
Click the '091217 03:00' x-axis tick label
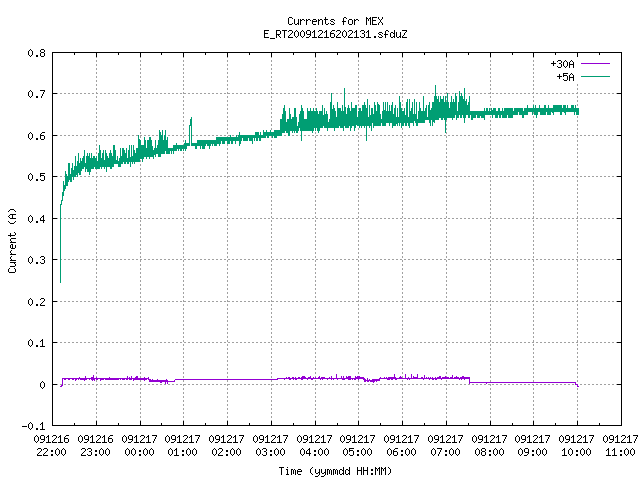[270, 446]
